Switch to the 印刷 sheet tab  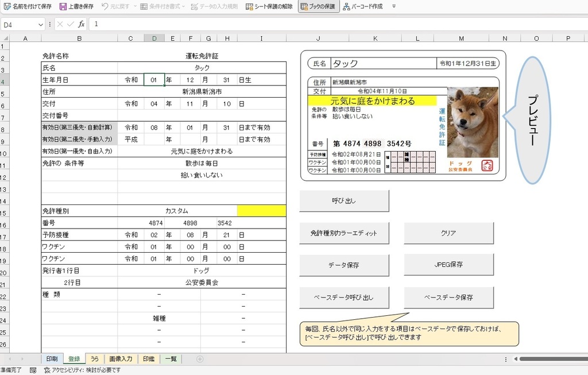(x=52, y=358)
